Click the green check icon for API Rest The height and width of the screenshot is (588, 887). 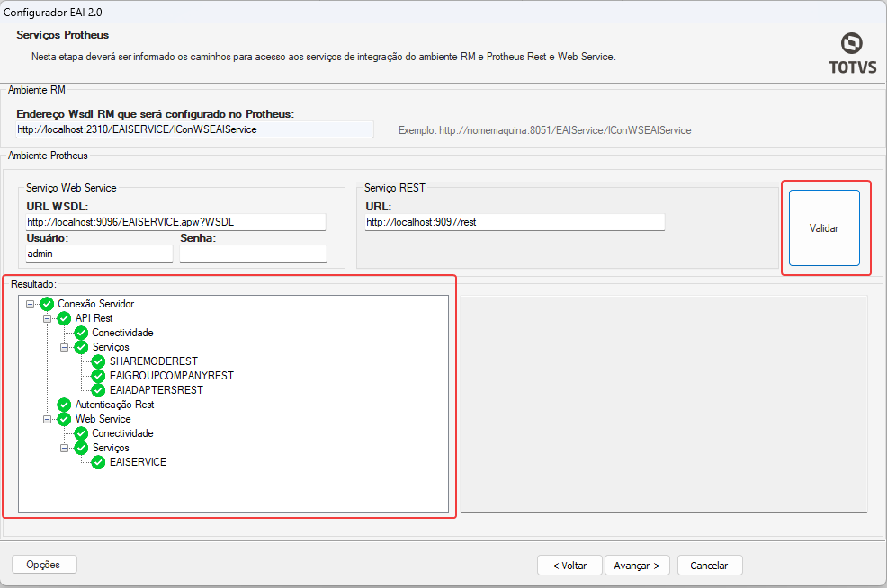point(64,318)
